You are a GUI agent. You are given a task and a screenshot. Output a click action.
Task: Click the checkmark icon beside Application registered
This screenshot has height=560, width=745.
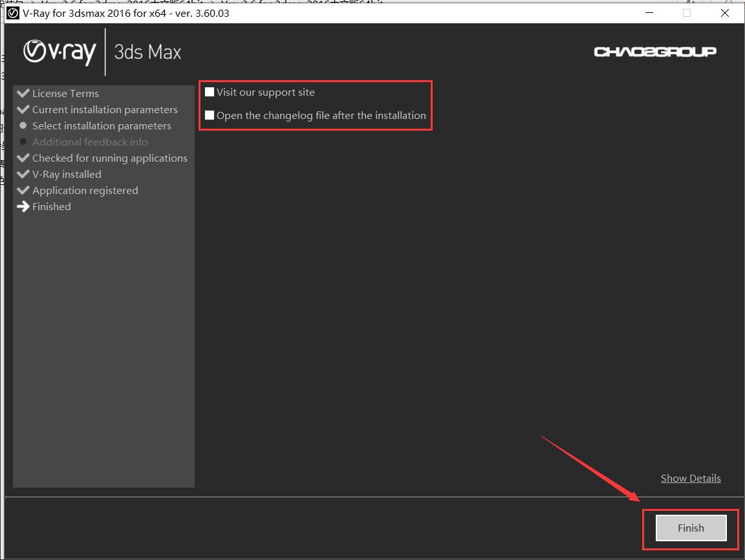click(23, 190)
